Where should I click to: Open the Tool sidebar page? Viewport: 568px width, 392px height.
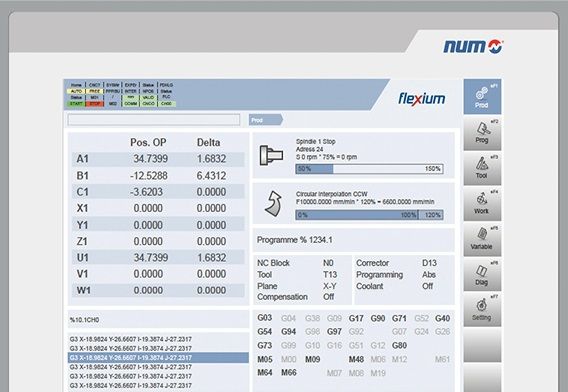(482, 168)
